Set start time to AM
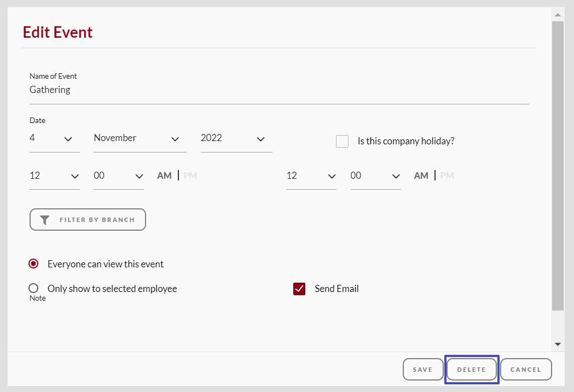This screenshot has width=574, height=392. pos(164,175)
